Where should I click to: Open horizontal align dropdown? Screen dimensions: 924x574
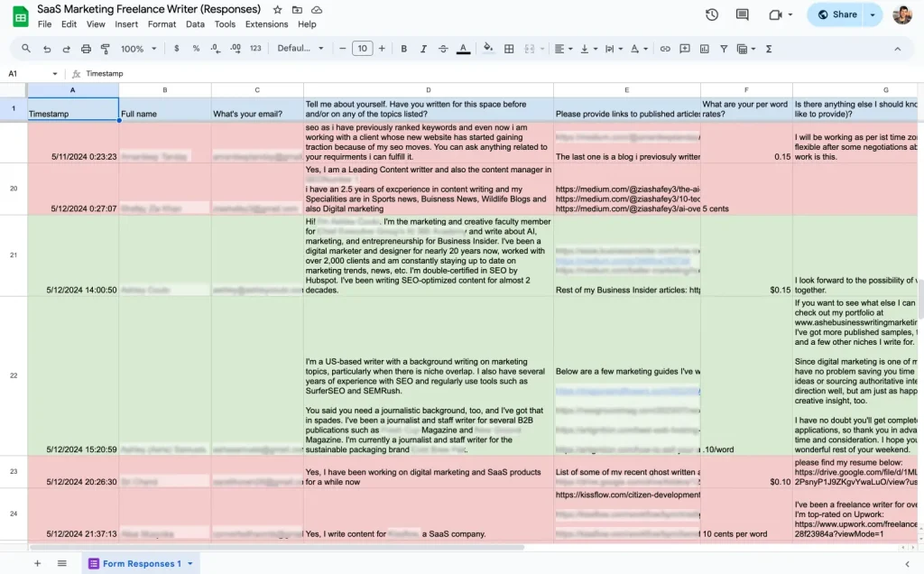click(x=563, y=49)
